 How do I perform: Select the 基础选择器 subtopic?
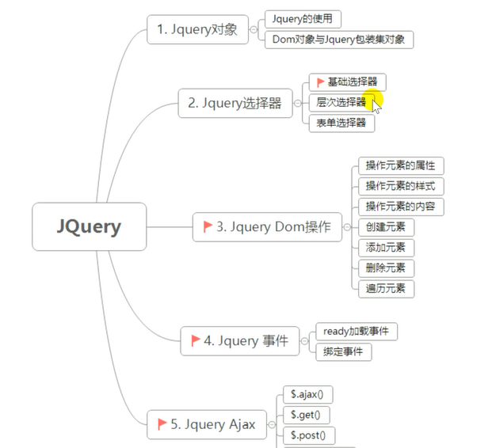click(347, 82)
